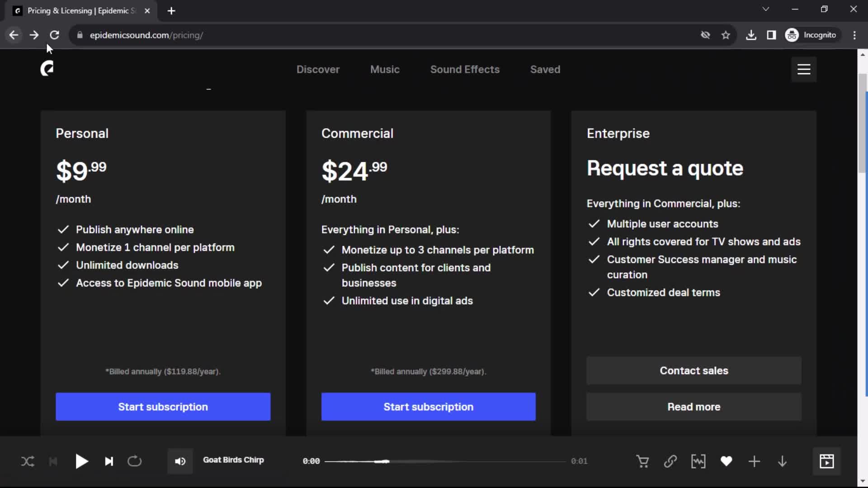The height and width of the screenshot is (488, 868).
Task: Select the Pricing & Licensing tab
Action: 81,11
